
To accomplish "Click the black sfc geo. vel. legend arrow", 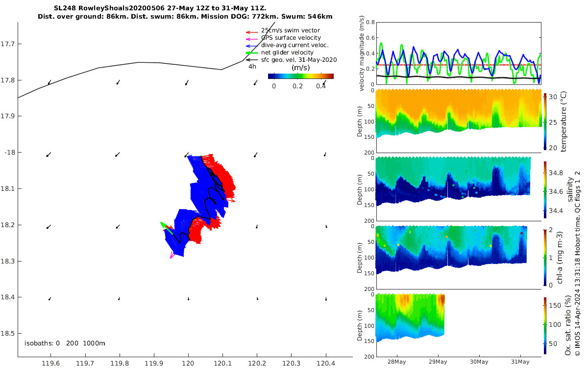I will click(251, 60).
